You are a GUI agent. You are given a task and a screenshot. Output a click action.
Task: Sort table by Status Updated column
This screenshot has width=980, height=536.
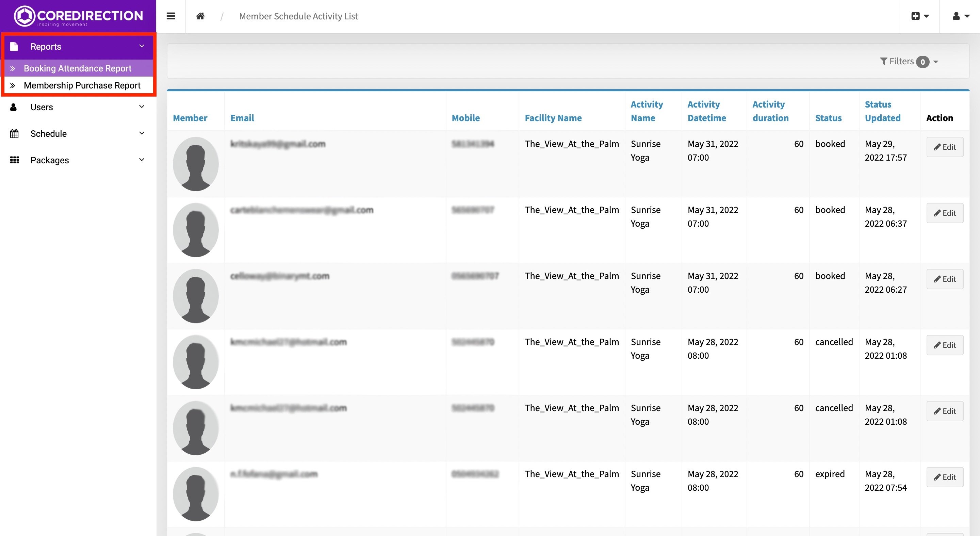tap(883, 111)
